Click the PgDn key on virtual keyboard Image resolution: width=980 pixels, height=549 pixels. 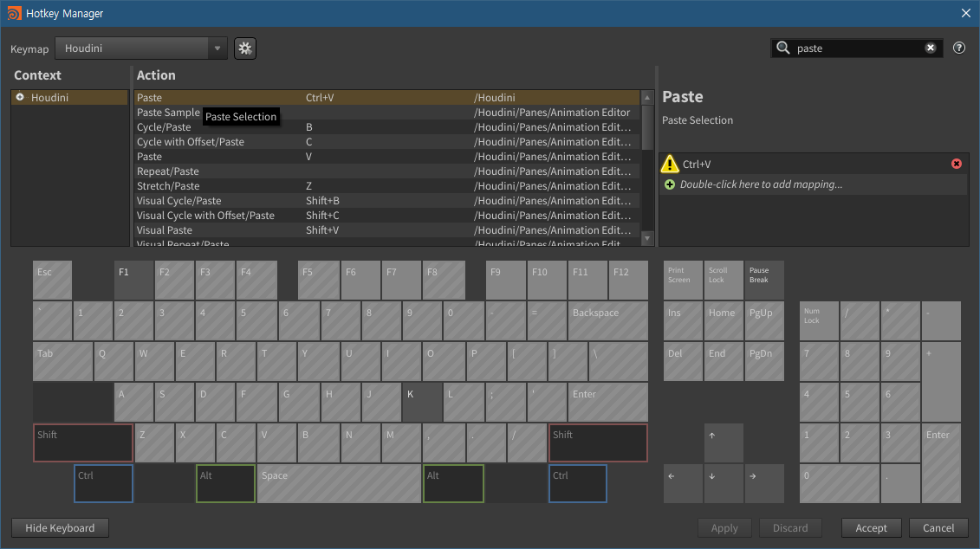(764, 361)
